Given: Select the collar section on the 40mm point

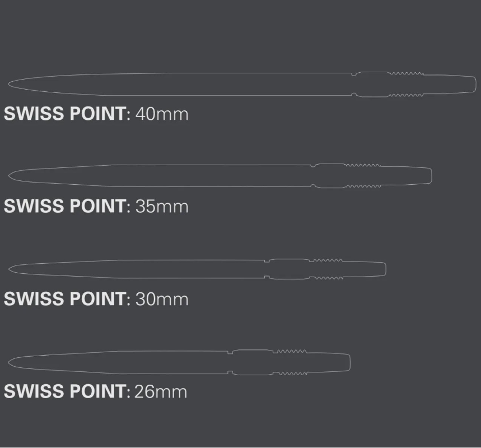Looking at the screenshot, I should 372,84.
